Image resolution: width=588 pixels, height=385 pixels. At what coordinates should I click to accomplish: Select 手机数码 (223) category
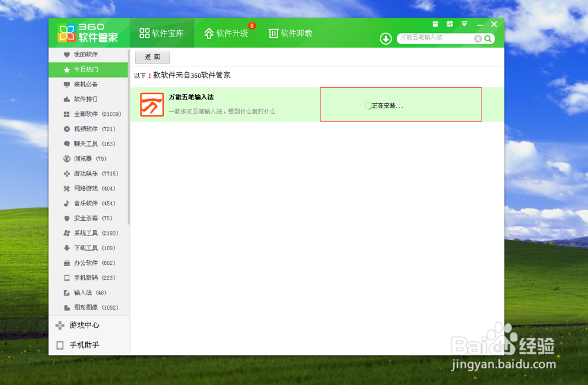[x=88, y=278]
